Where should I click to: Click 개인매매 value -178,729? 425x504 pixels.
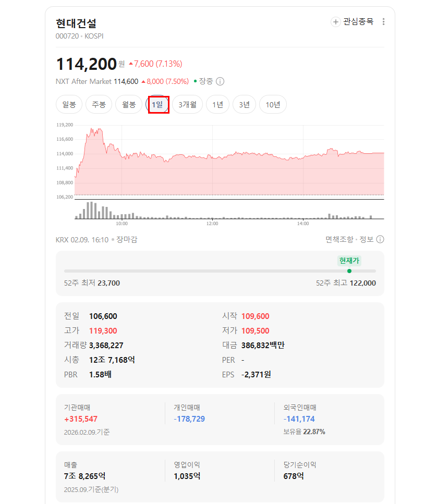[189, 419]
